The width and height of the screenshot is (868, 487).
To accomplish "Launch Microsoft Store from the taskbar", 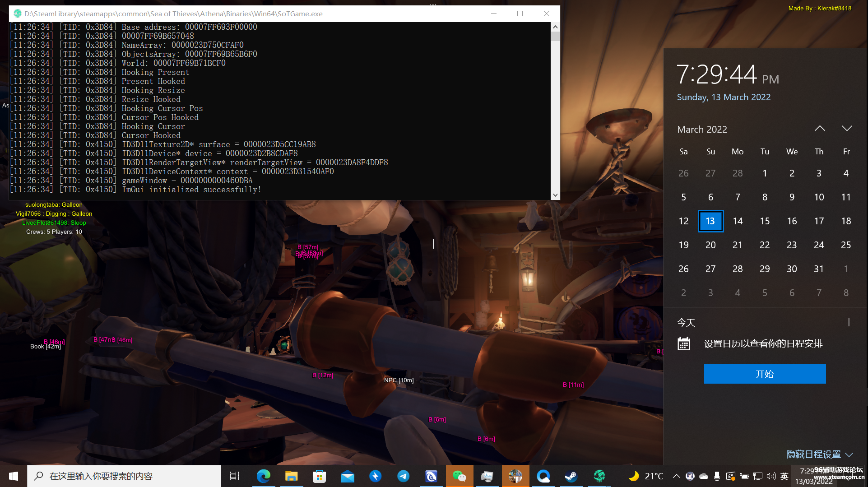I will click(319, 476).
